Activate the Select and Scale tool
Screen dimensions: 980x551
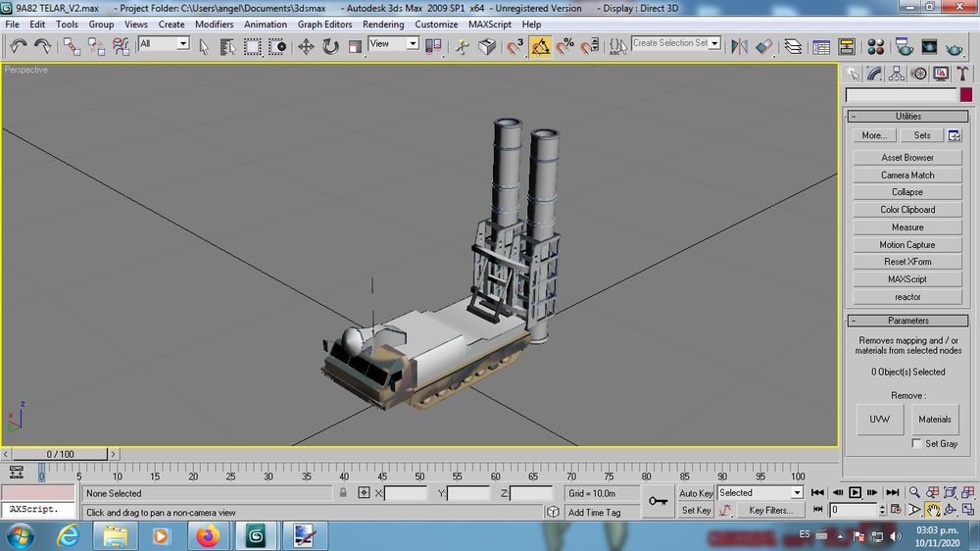355,46
